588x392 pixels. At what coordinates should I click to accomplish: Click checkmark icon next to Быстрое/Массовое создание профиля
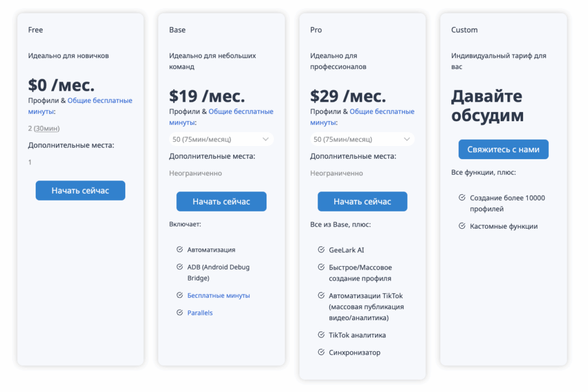tap(320, 267)
